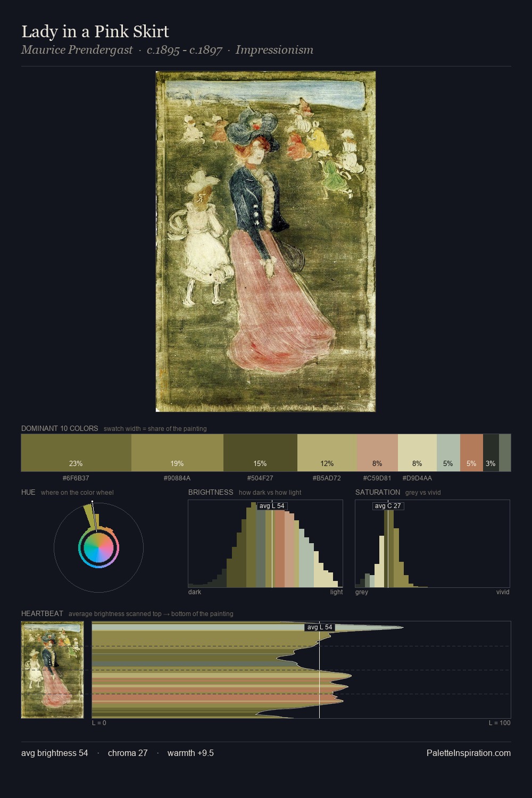Click the 'light' axis label

coord(337,592)
